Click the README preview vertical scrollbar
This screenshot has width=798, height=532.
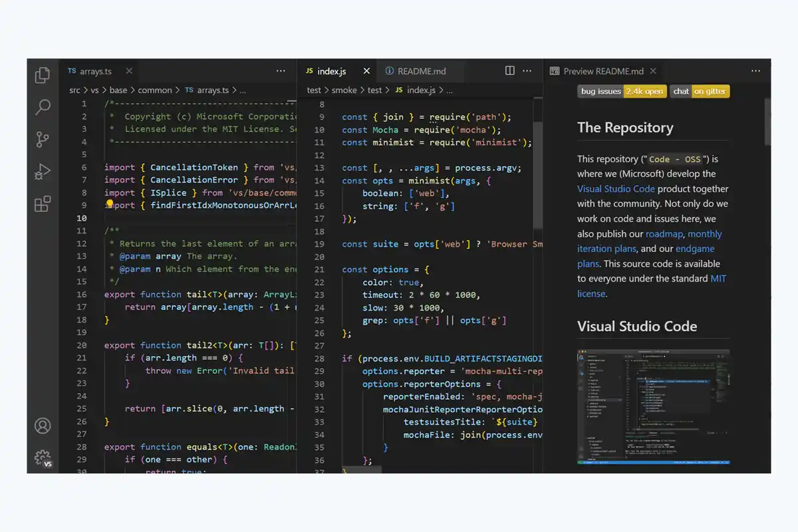point(767,122)
